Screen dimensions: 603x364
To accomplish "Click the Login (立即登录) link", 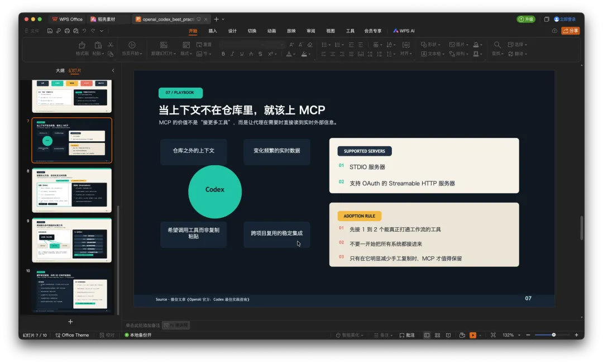I will (565, 19).
